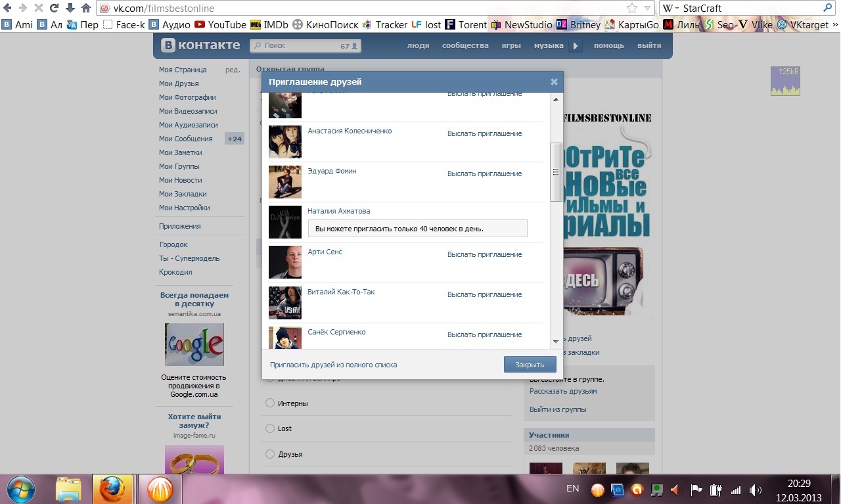Viewport: 841px width, 504px height.
Task: Open Windows Explorer from taskbar
Action: (68, 489)
